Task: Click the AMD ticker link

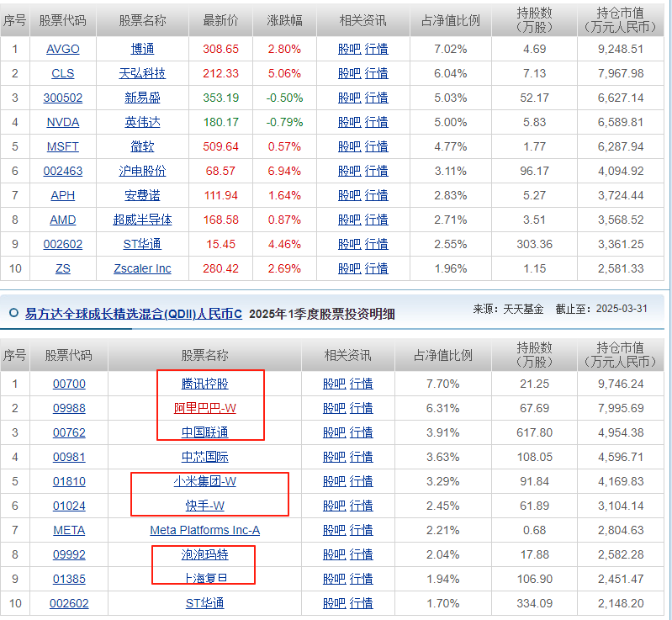Action: coord(62,220)
